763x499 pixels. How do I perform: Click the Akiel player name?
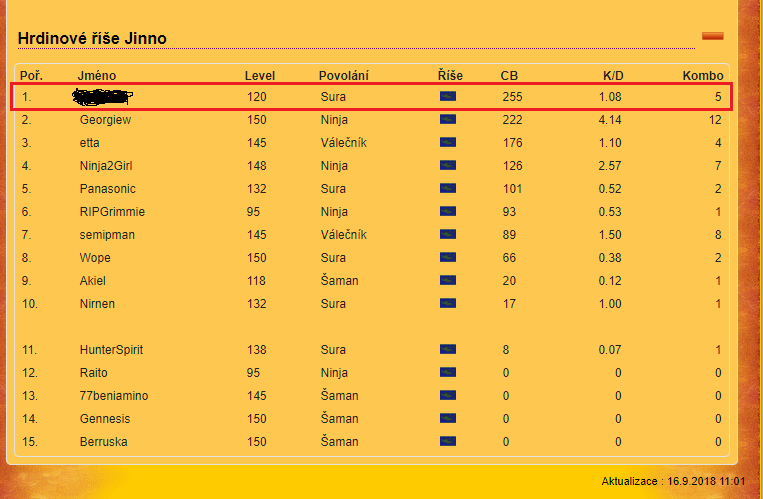tap(93, 280)
